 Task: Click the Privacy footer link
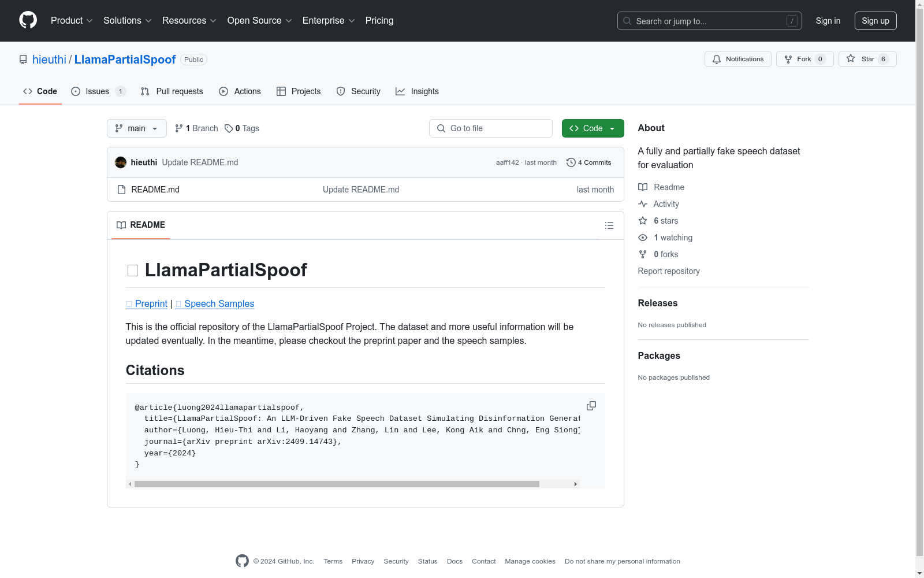pyautogui.click(x=363, y=561)
